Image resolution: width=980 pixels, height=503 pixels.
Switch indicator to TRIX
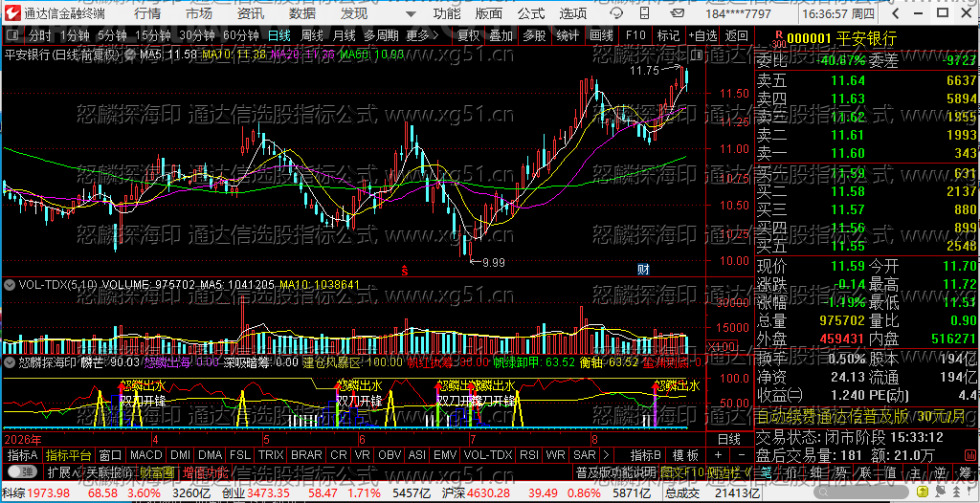pyautogui.click(x=271, y=454)
